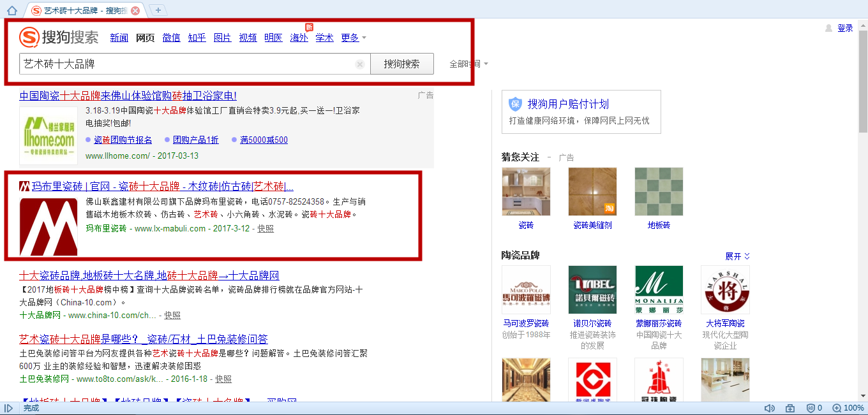The height and width of the screenshot is (415, 868).
Task: Open the 蒙娜丽莎瓷砖 brand name link
Action: [659, 323]
